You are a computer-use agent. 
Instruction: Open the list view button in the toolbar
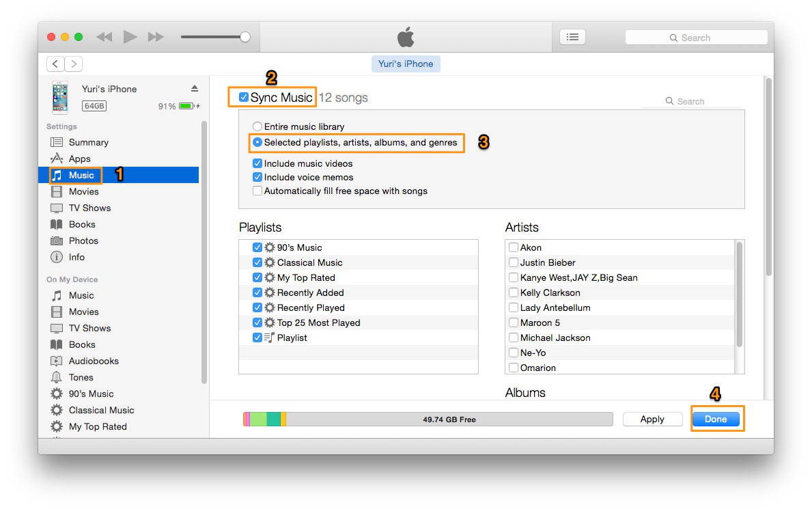tap(572, 37)
